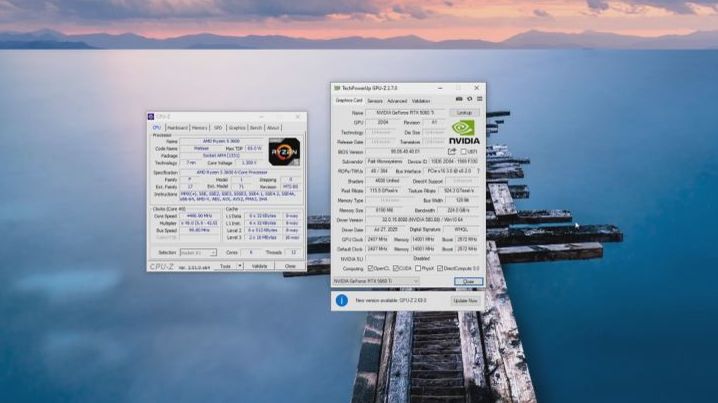The height and width of the screenshot is (403, 718).
Task: Click the BIOS Version field in GPU-Z
Action: click(x=405, y=152)
